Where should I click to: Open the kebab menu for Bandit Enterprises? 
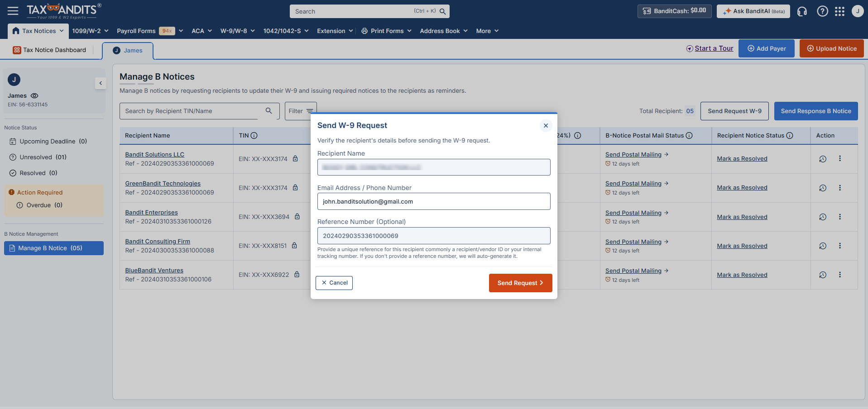[840, 217]
